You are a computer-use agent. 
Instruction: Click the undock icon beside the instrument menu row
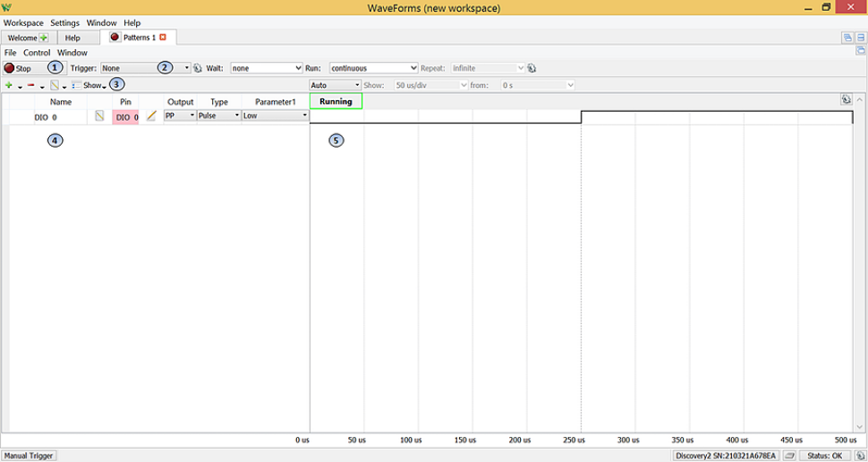pyautogui.click(x=861, y=50)
